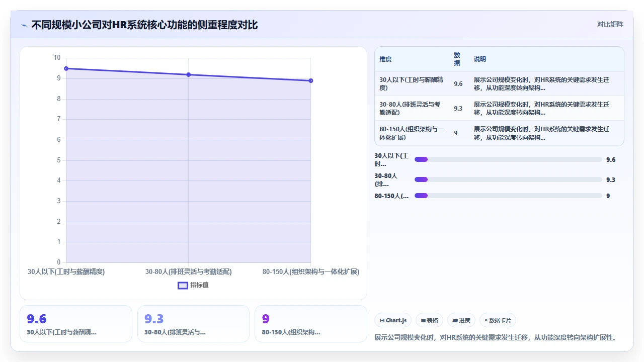Click the 数据卡片 tag
Screen dimensions: 644x362
pyautogui.click(x=498, y=320)
